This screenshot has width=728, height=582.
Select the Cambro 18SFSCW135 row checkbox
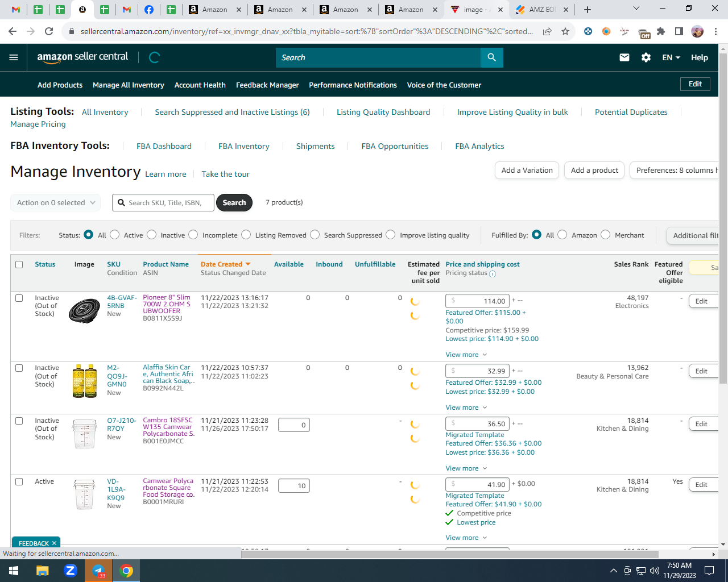19,421
